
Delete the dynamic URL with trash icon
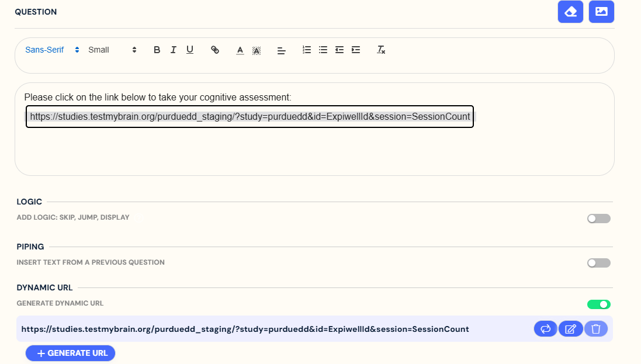(x=596, y=329)
